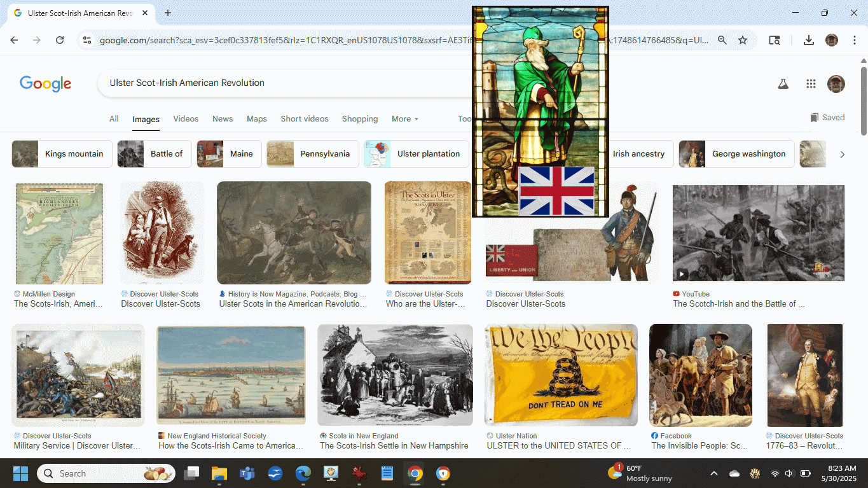
Task: Open File Explorer from the taskbar
Action: pos(219,473)
